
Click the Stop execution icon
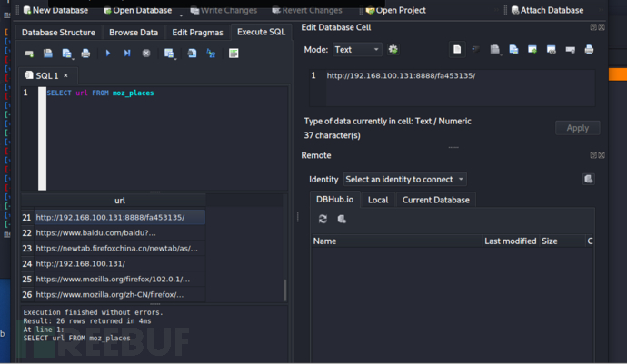(x=146, y=54)
